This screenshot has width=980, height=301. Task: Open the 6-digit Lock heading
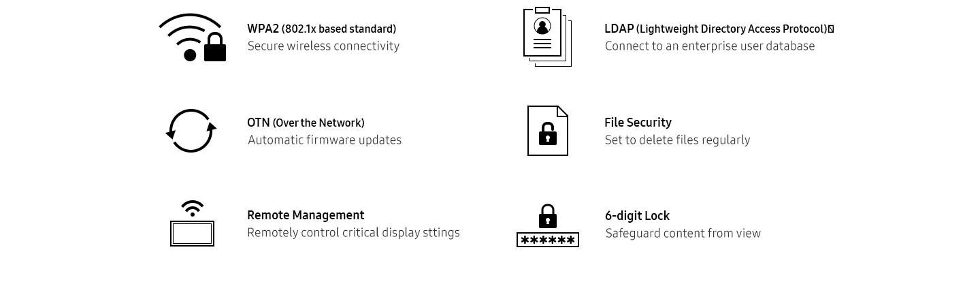(x=637, y=216)
